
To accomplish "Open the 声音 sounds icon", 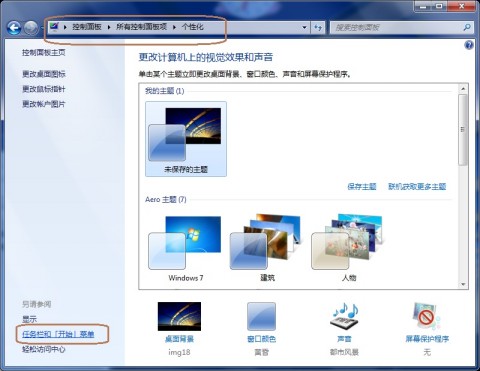I will click(x=344, y=316).
